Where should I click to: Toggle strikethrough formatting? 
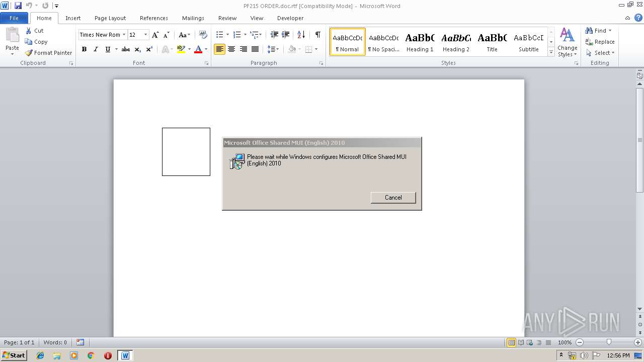click(126, 49)
